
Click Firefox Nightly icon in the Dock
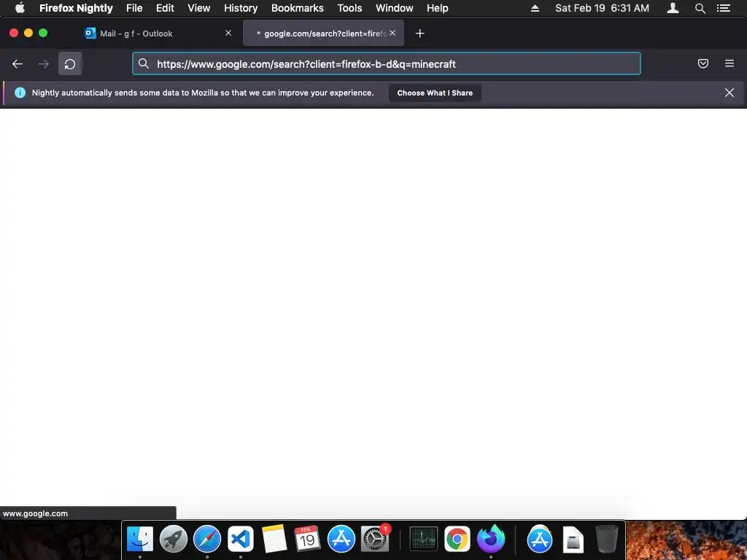click(x=491, y=539)
